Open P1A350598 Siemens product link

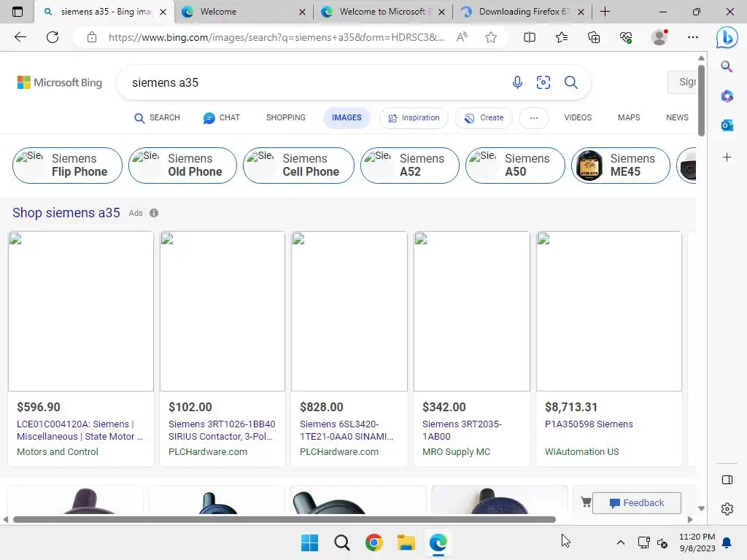click(589, 424)
